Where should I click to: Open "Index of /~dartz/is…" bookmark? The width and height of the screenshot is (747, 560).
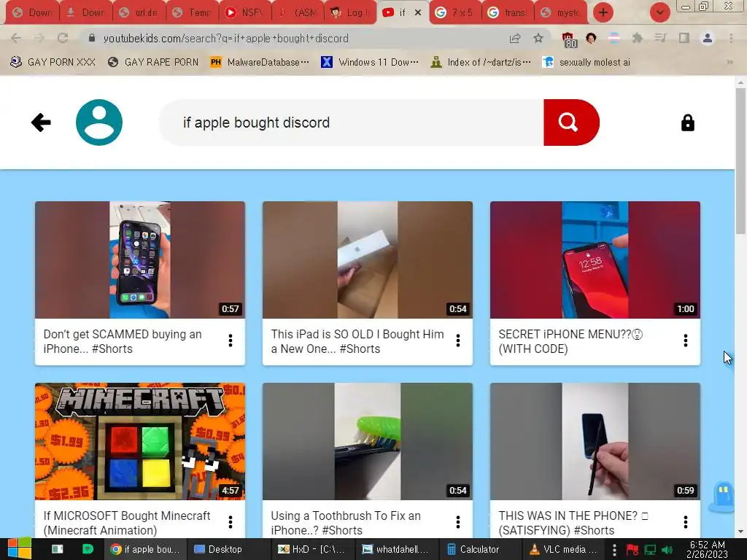tap(480, 62)
